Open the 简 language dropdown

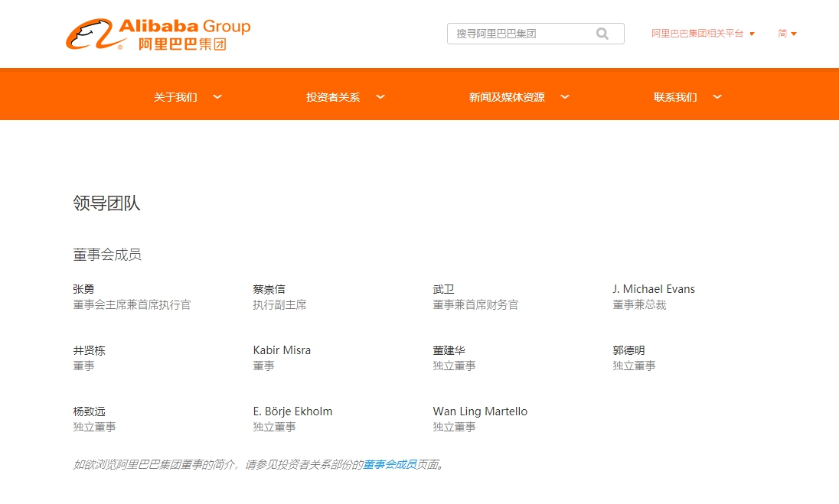pos(787,34)
